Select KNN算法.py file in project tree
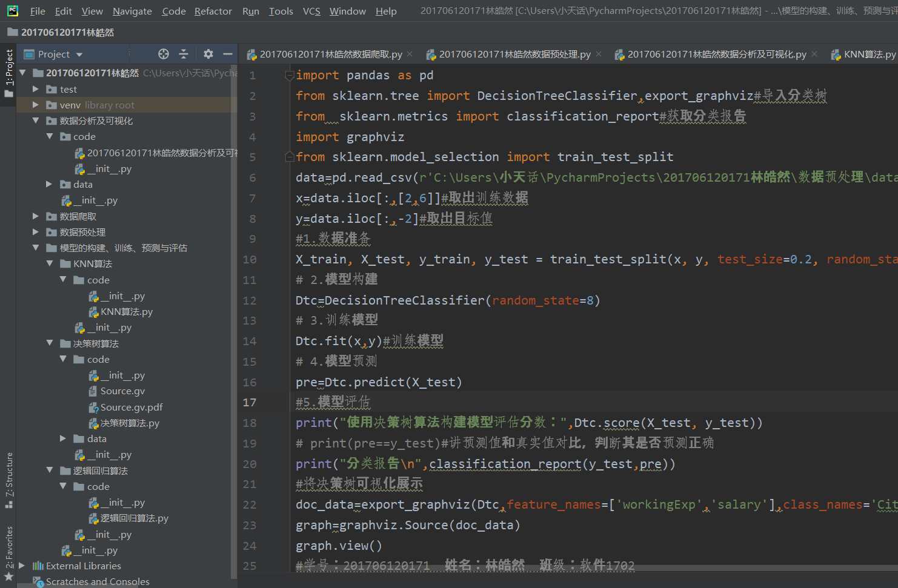The image size is (898, 588). pos(127,312)
